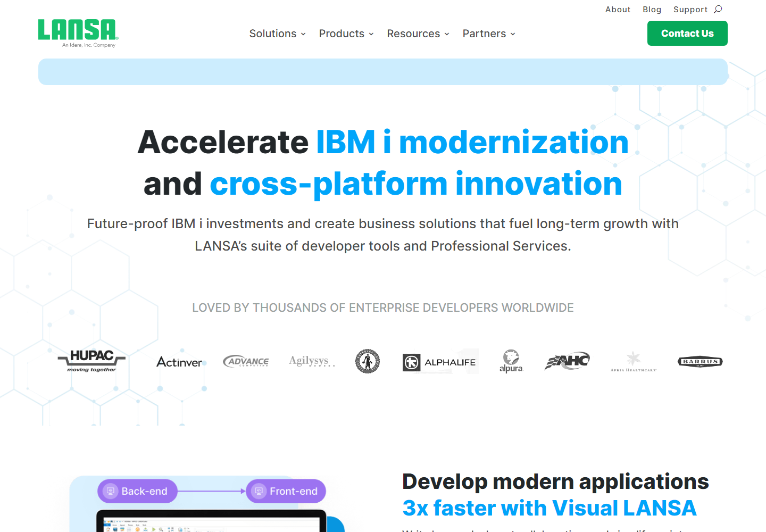Click the round black seal logo
766x532 pixels.
[x=368, y=361]
